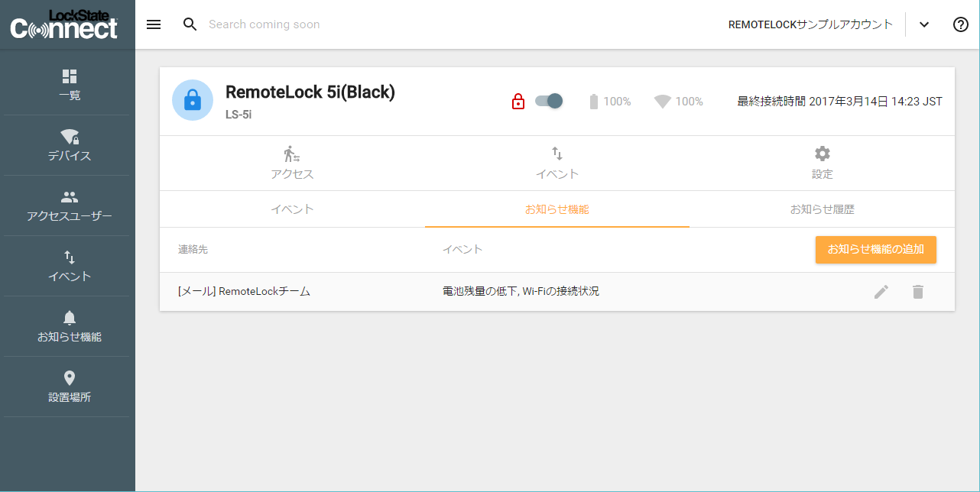Click the blue lock device avatar

tap(193, 100)
